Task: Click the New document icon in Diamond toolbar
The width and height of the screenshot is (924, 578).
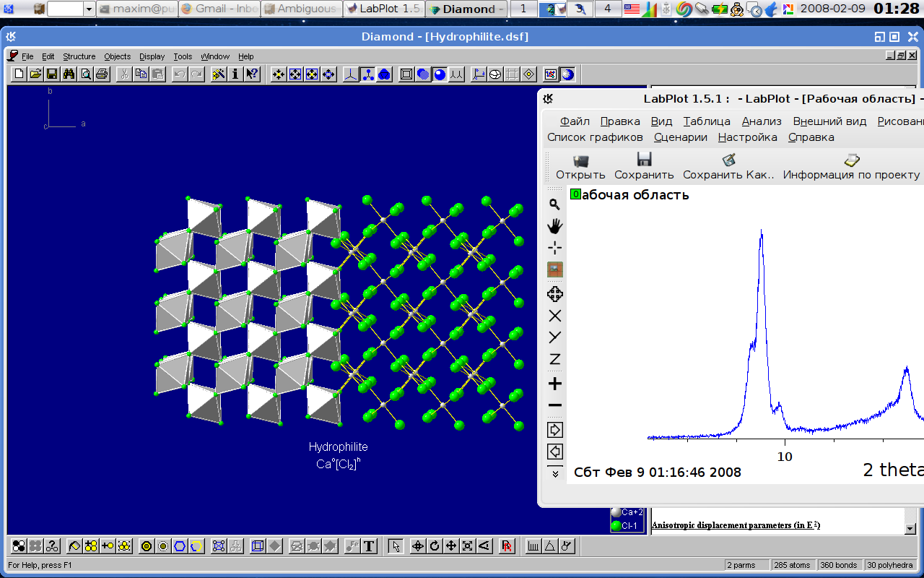Action: click(x=19, y=74)
